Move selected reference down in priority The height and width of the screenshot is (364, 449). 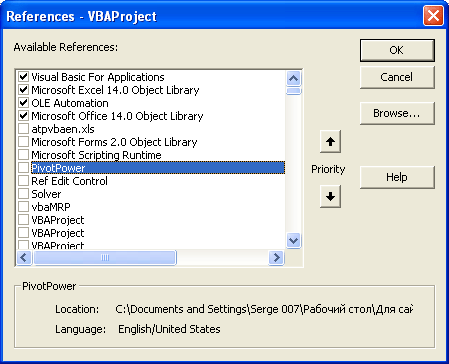(x=330, y=197)
